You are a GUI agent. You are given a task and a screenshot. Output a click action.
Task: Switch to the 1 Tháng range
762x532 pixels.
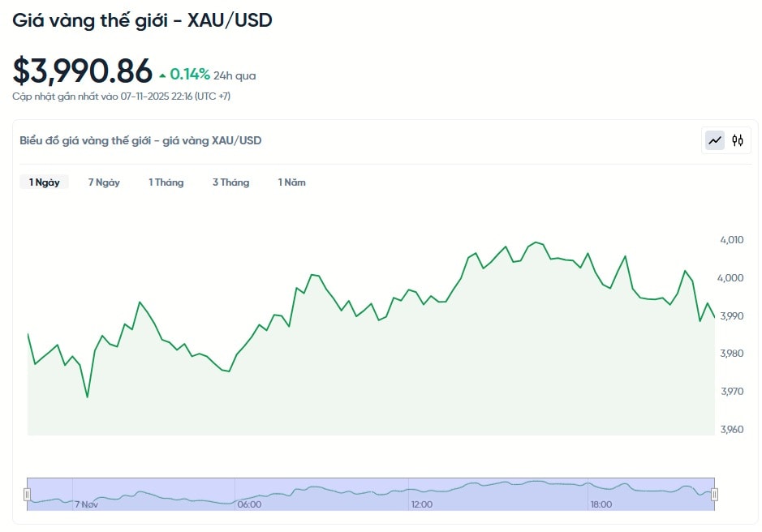(166, 182)
